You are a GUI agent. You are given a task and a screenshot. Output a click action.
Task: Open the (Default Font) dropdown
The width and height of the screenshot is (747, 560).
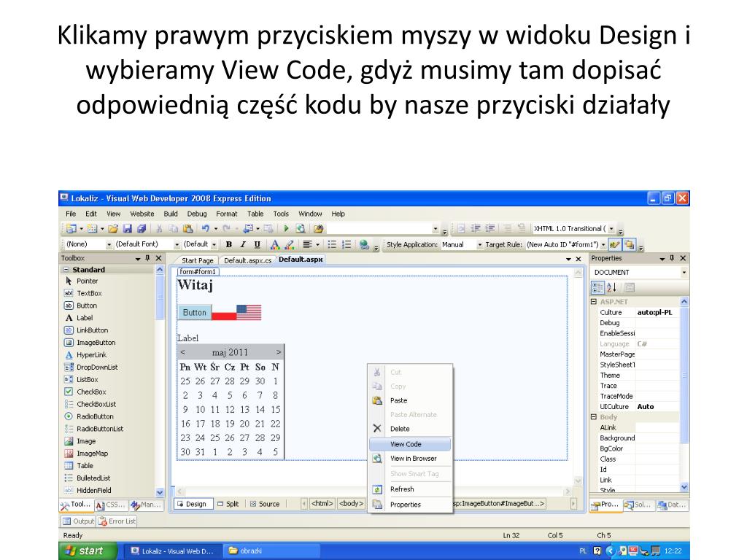point(177,244)
